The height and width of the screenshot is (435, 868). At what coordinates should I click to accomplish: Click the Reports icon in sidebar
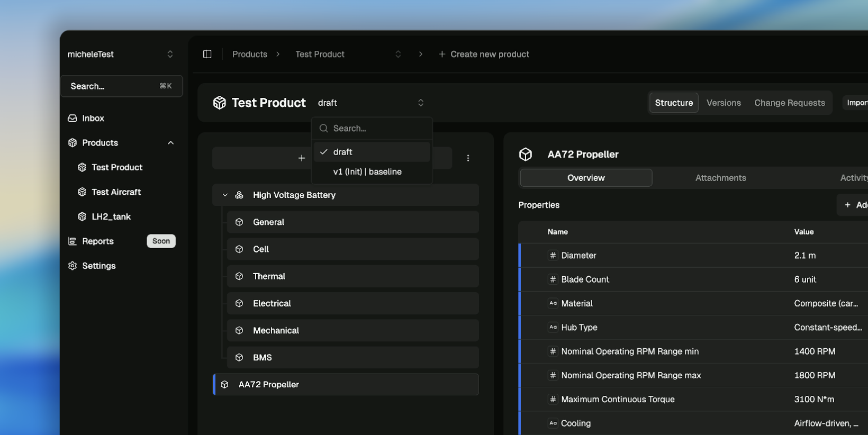73,241
